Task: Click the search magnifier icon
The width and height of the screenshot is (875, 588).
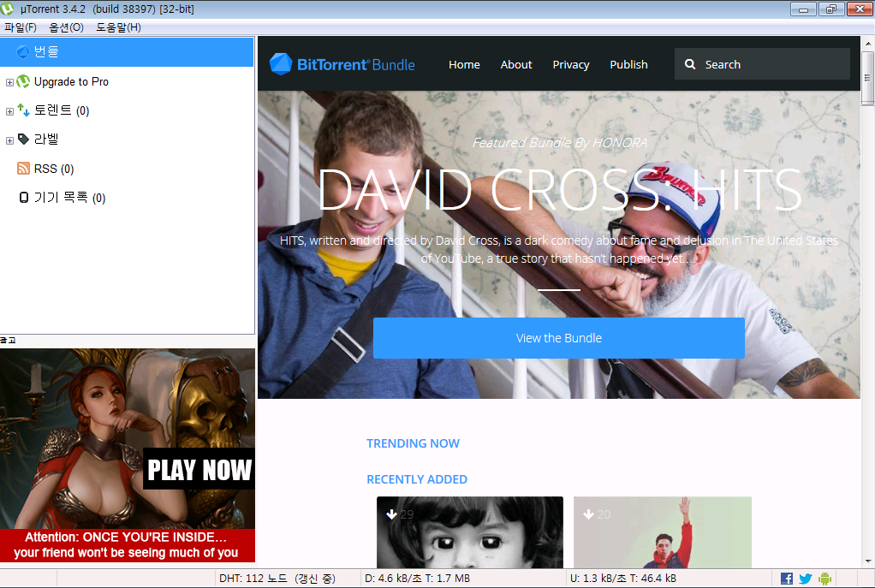Action: (x=690, y=64)
